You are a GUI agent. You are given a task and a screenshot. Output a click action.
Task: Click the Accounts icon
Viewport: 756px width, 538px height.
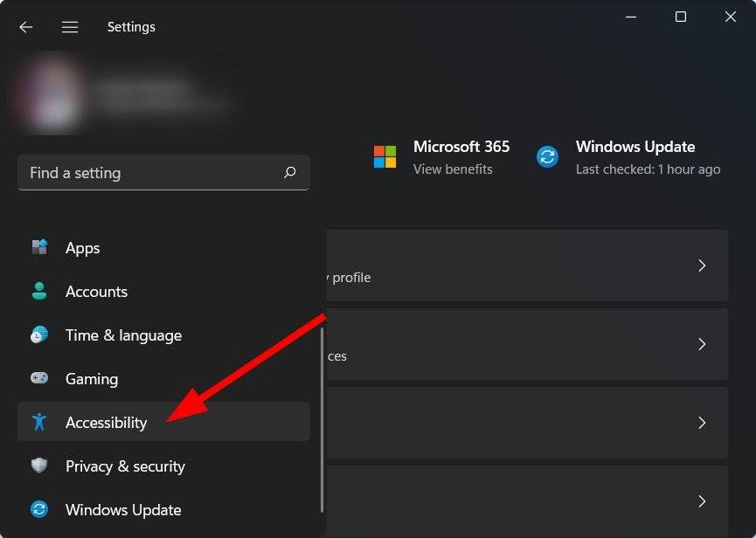pos(40,292)
